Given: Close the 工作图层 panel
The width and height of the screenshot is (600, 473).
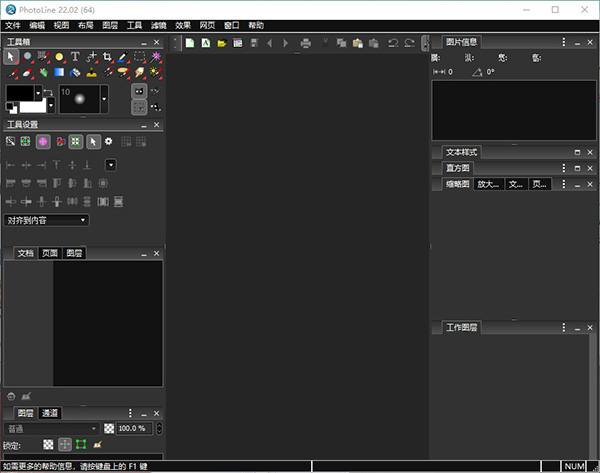Looking at the screenshot, I should click(590, 328).
